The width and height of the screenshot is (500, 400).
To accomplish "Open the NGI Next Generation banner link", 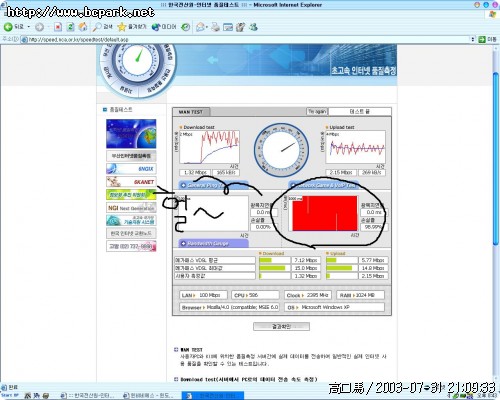I will coord(131,208).
